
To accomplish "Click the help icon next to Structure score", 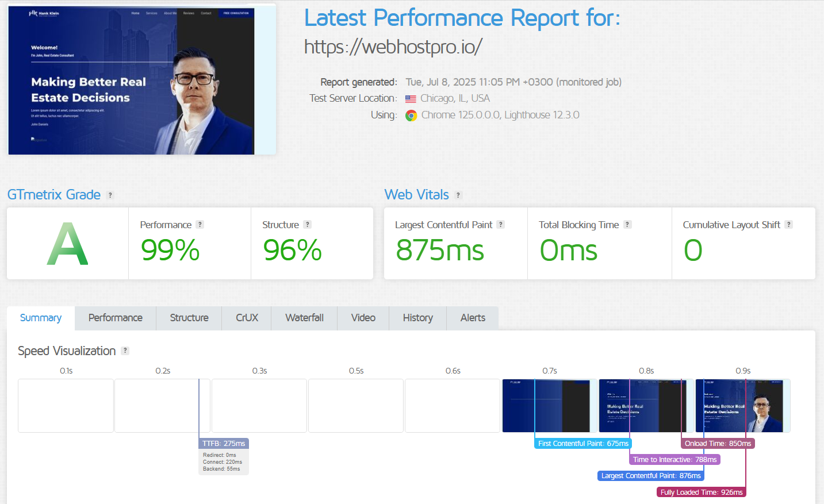I will pos(308,225).
